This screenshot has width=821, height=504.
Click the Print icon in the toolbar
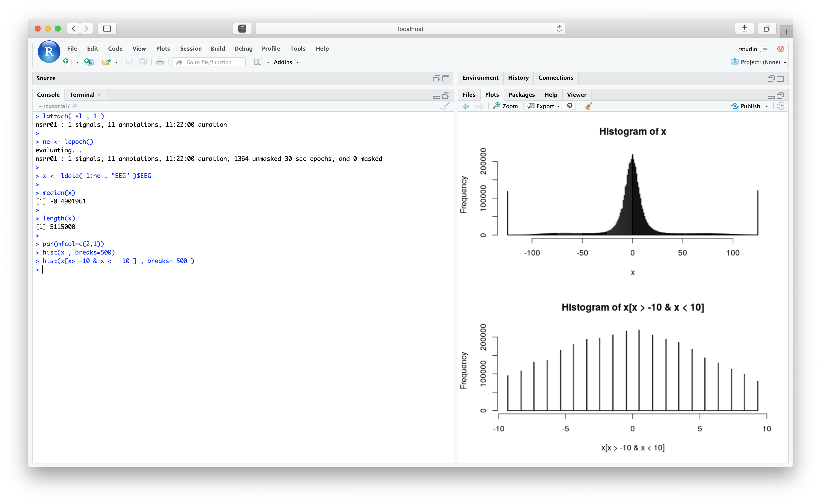click(x=160, y=62)
